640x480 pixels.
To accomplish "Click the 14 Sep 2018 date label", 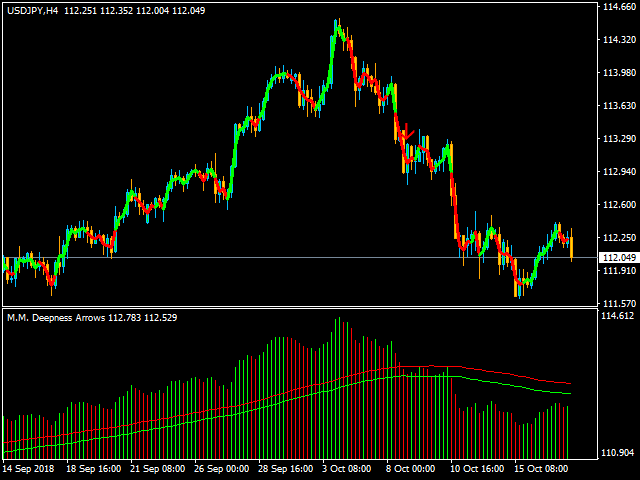I will click(x=31, y=467).
